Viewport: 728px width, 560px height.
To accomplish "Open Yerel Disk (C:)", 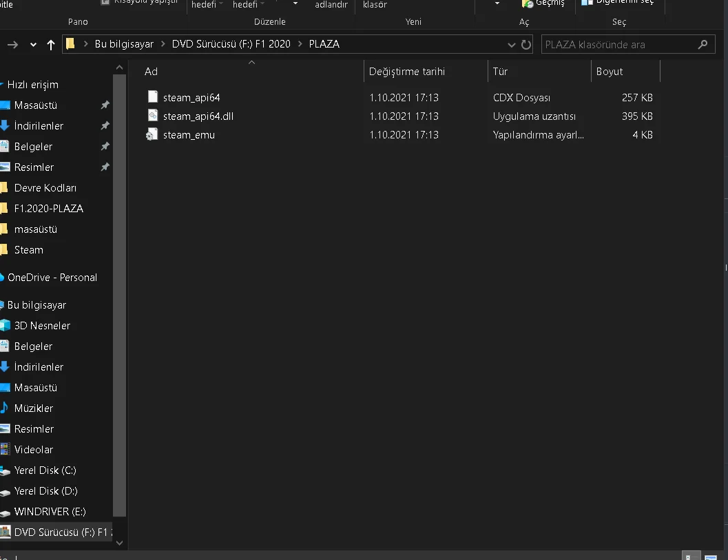I will tap(45, 470).
